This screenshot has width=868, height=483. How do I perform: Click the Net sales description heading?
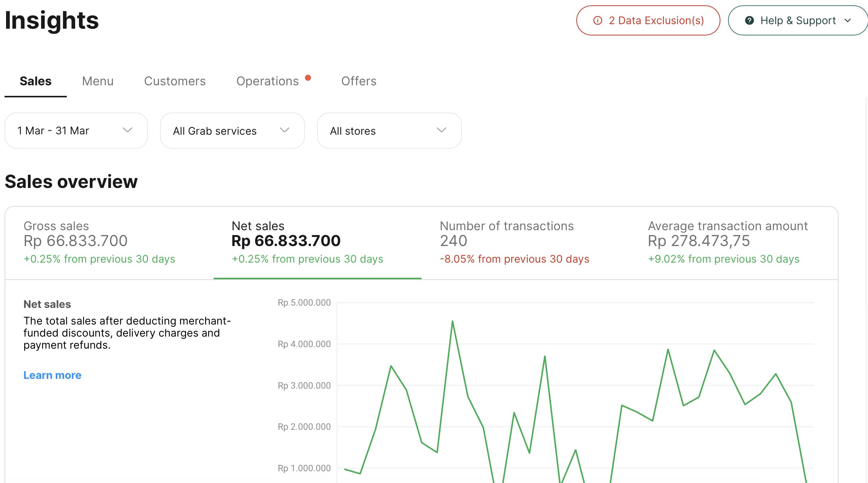(x=47, y=304)
